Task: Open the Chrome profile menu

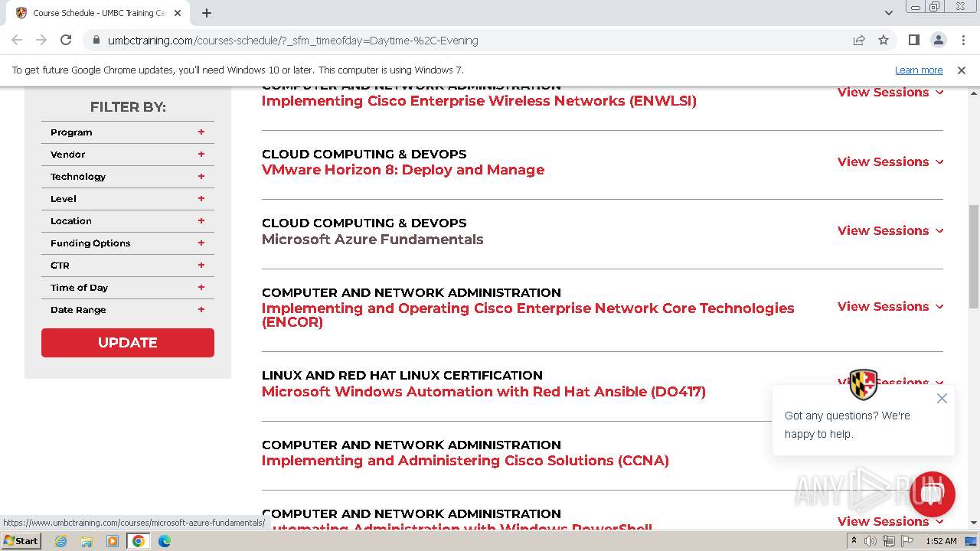Action: click(938, 40)
